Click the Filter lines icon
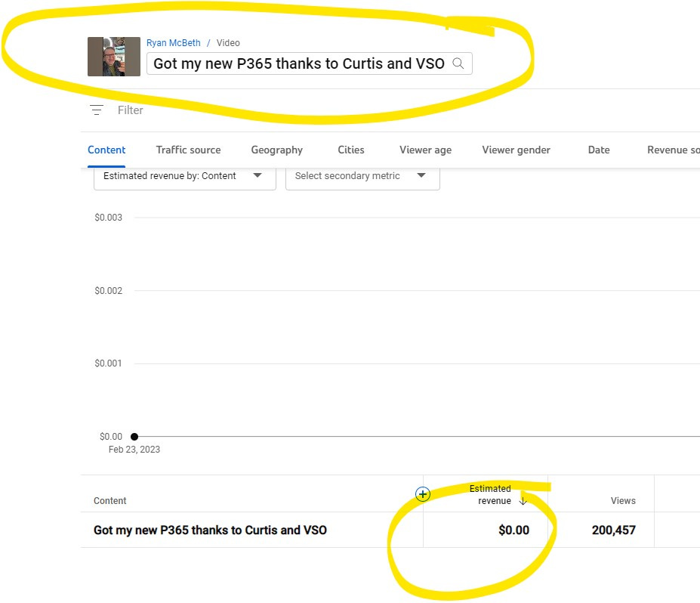Viewport: 700px width, 603px height. (97, 110)
